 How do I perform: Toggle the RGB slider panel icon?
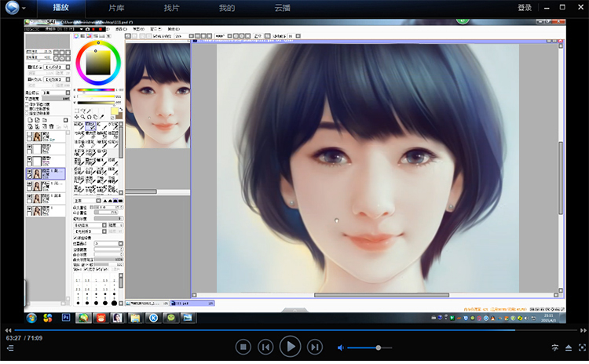click(x=82, y=36)
